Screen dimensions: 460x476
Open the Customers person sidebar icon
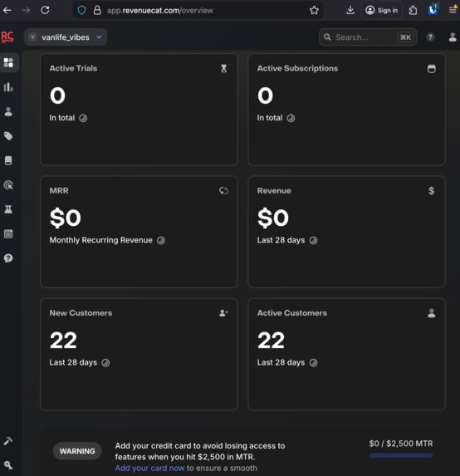point(8,111)
